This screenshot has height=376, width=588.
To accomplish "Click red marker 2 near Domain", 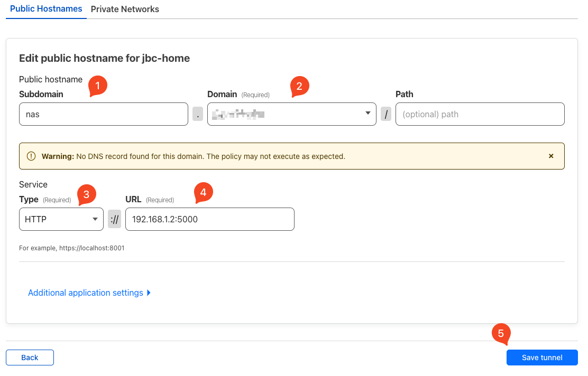I will coord(299,86).
